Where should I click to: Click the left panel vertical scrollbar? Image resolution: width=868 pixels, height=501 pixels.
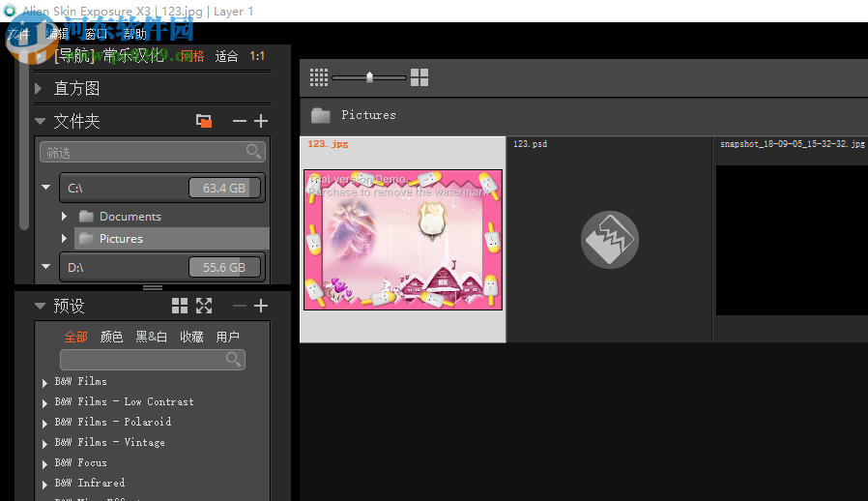24,138
